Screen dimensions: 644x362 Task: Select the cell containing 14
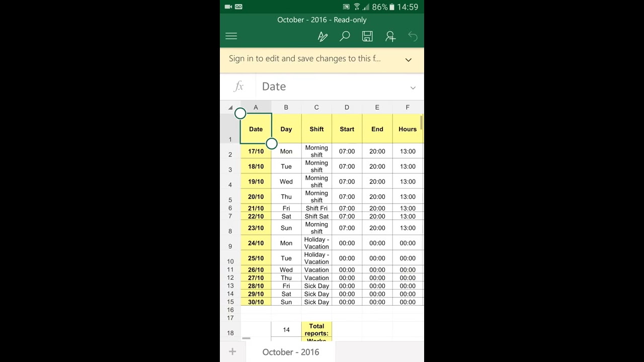(286, 330)
